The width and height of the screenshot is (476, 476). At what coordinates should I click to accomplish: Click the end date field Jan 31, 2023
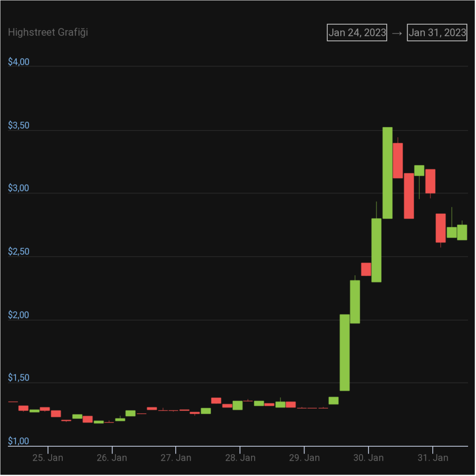point(437,33)
